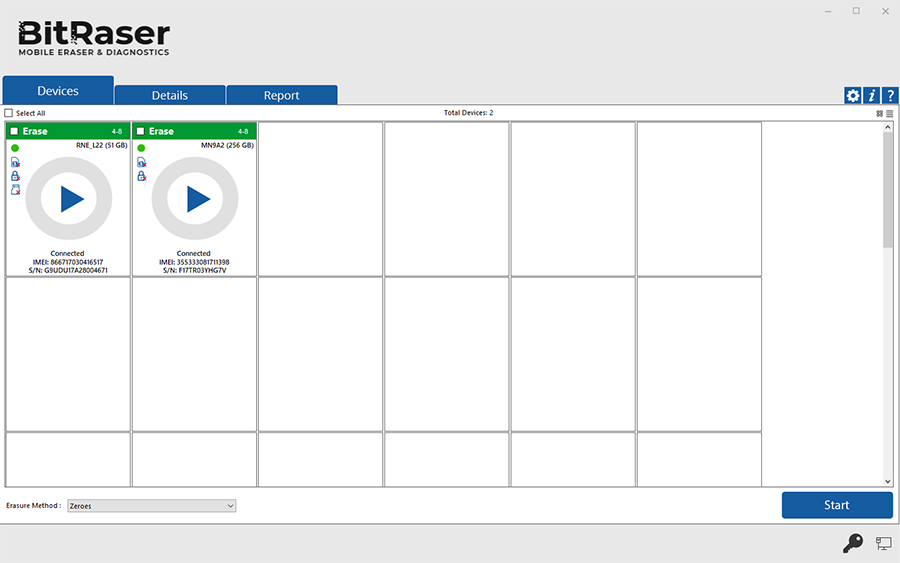Viewport: 900px width, 563px height.
Task: Open the Erasure Method dropdown
Action: [x=152, y=506]
